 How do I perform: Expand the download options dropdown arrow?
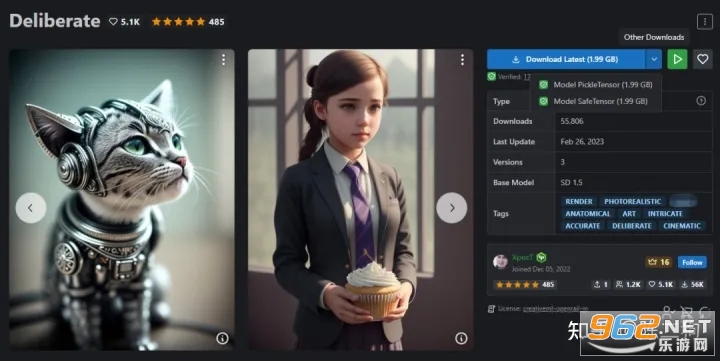653,59
